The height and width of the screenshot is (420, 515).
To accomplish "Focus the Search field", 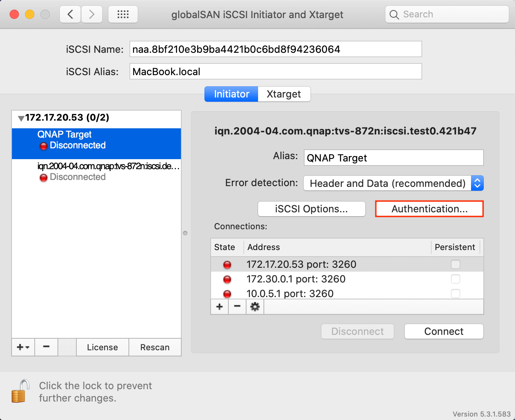I will (447, 15).
